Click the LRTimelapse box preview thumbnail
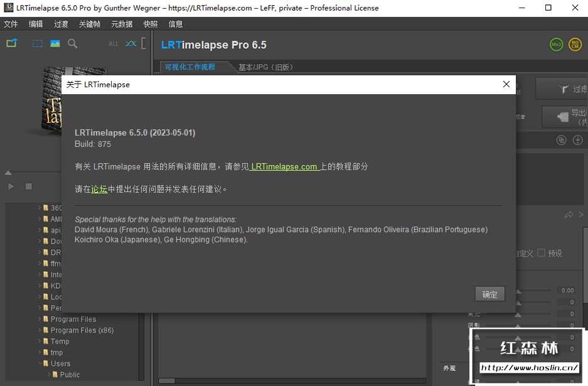This screenshot has height=386, width=588. [x=51, y=99]
